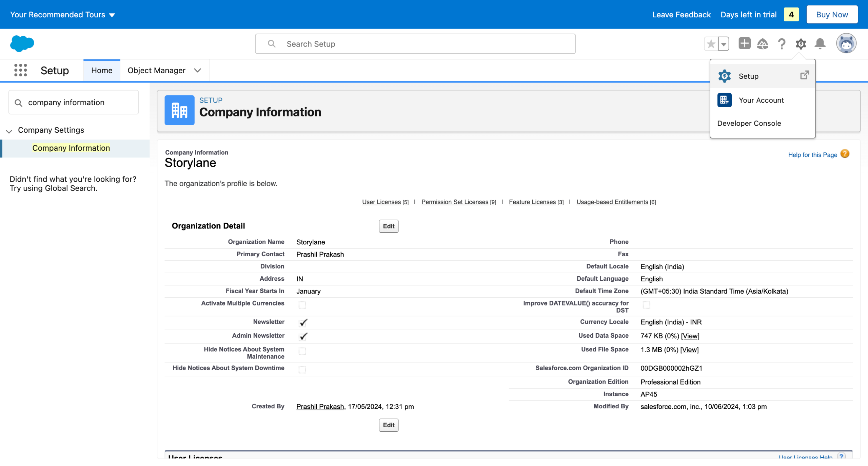Screen dimensions: 868x466
Task: Click the orange help icon beside Help for this Page
Action: (x=845, y=154)
